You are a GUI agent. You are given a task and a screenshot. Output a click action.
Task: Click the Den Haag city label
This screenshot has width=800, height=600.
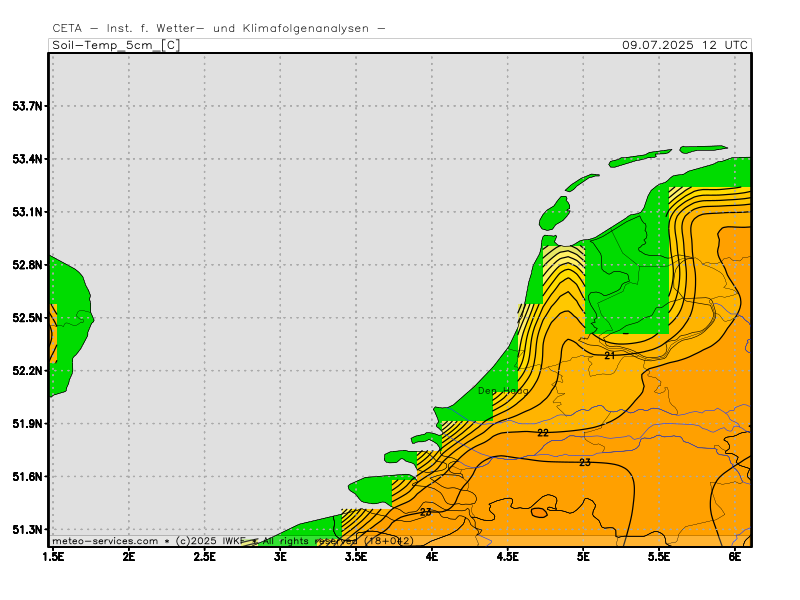[503, 391]
